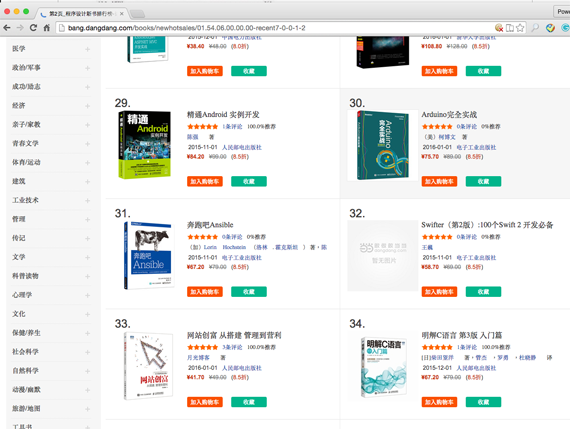570x429 pixels.
Task: Expand the 成功/励志 category
Action: coord(87,87)
